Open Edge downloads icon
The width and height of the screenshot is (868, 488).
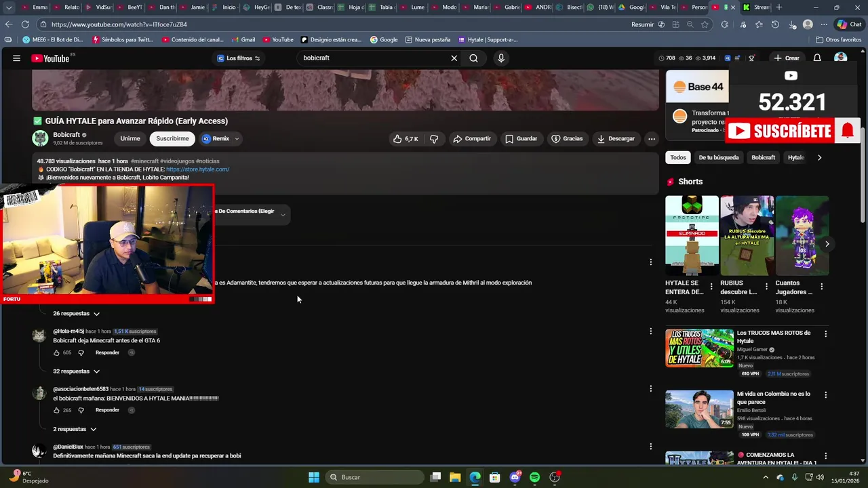point(792,24)
